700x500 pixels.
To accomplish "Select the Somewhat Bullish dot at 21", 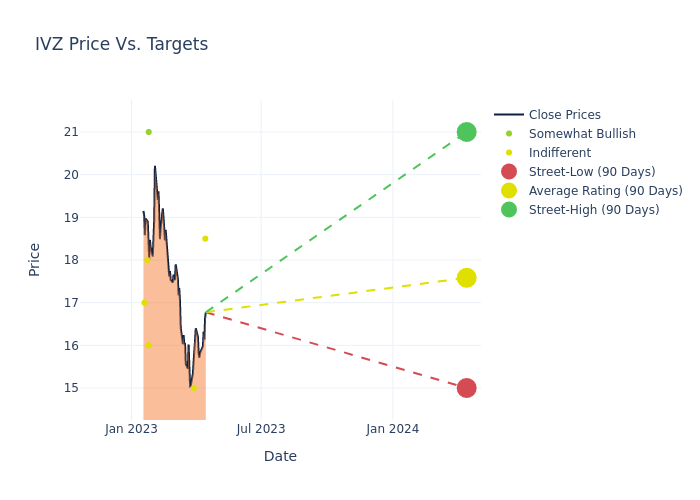I will click(x=149, y=132).
